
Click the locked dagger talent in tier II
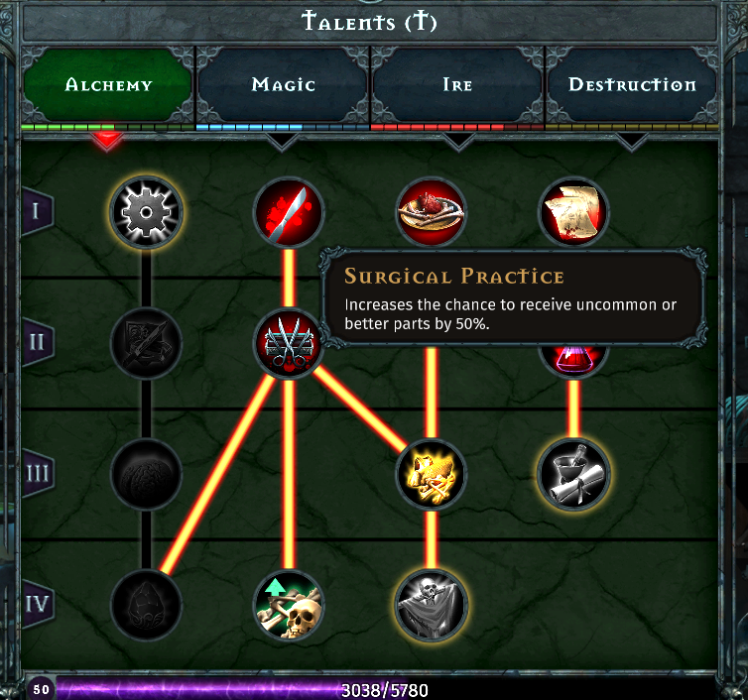click(x=146, y=343)
